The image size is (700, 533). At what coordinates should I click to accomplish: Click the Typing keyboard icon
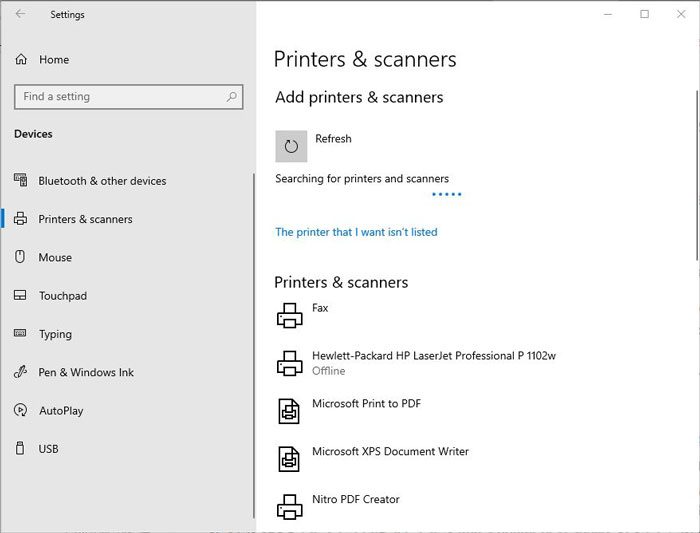coord(20,333)
